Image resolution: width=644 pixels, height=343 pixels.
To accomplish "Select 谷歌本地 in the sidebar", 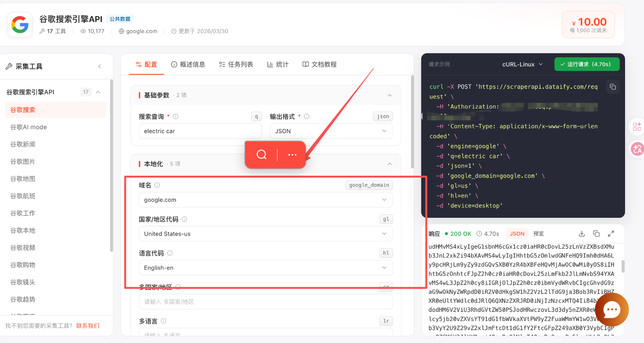I will [56, 230].
